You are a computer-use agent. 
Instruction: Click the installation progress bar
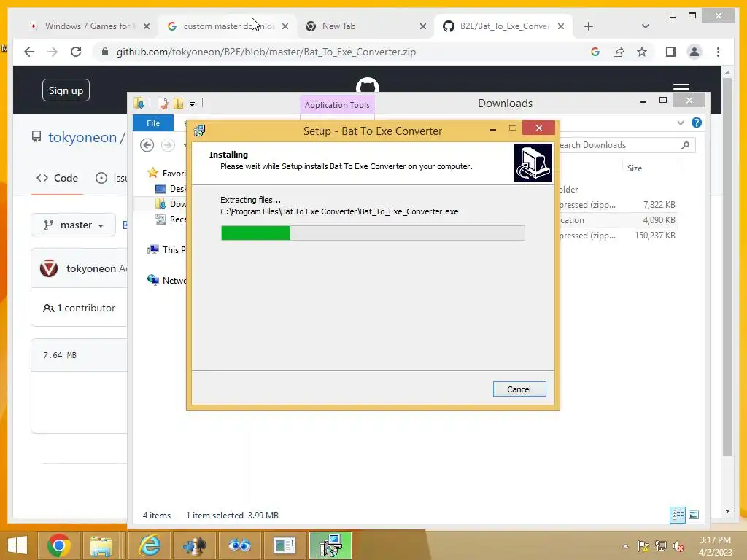click(373, 233)
